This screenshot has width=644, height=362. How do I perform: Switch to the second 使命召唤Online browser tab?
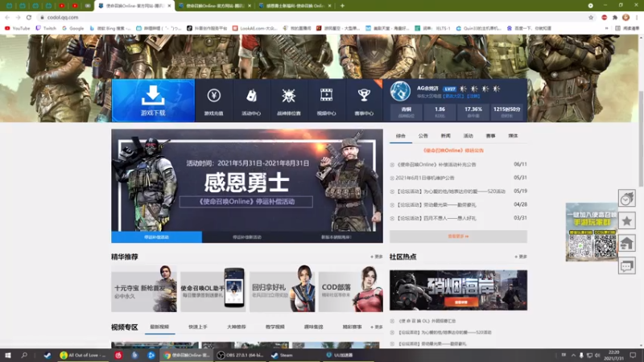pos(214,6)
